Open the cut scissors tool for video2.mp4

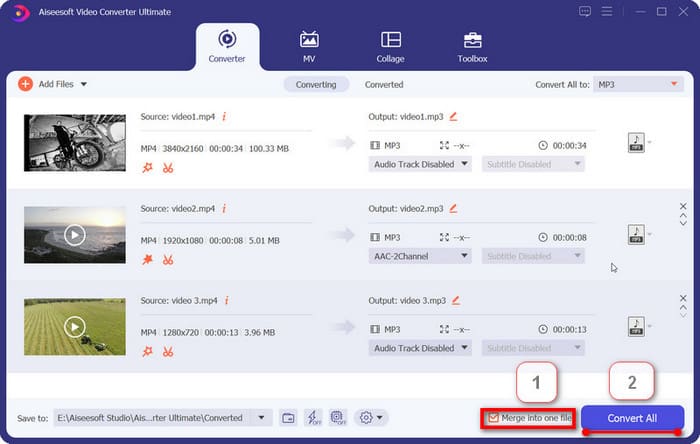pos(168,260)
